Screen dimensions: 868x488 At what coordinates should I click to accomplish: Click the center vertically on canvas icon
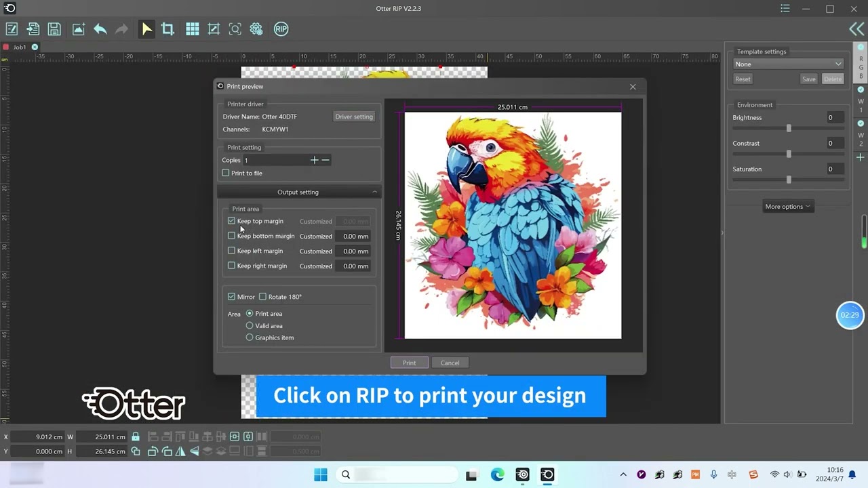248,436
